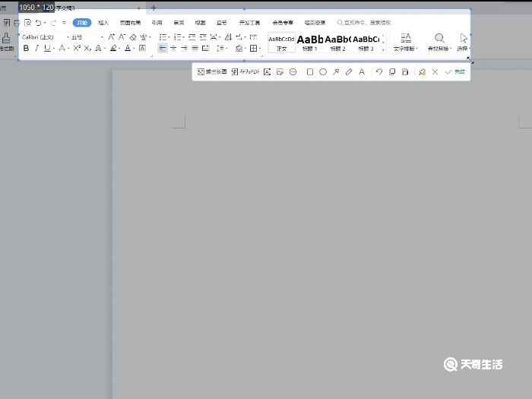Toggle Bold formatting

tap(26, 48)
